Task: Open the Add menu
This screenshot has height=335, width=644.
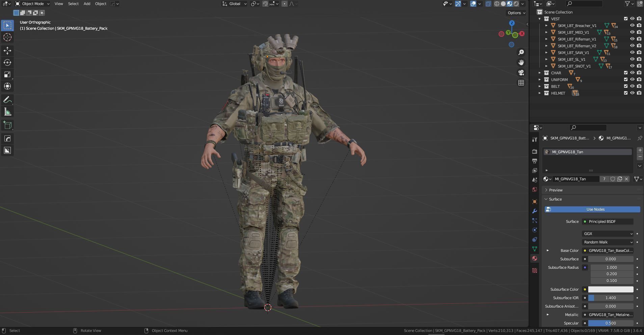Action: 87,4
